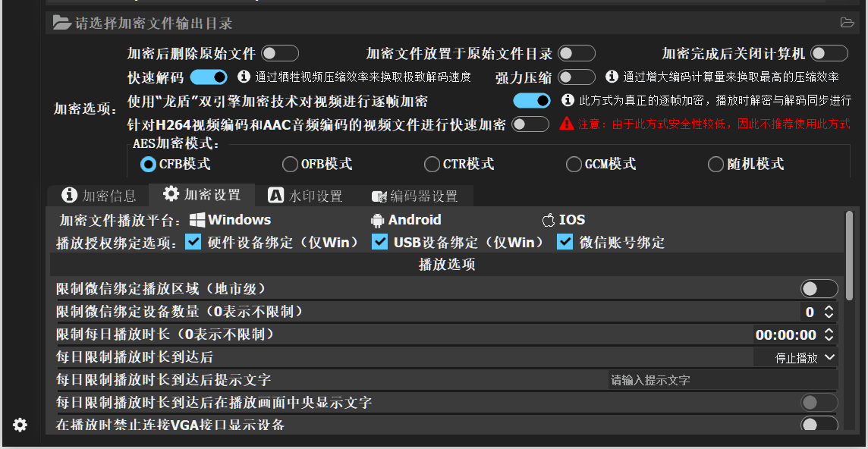868x449 pixels.
Task: Click the red text 注意：由于此方式安全性较低
Action: (x=714, y=124)
